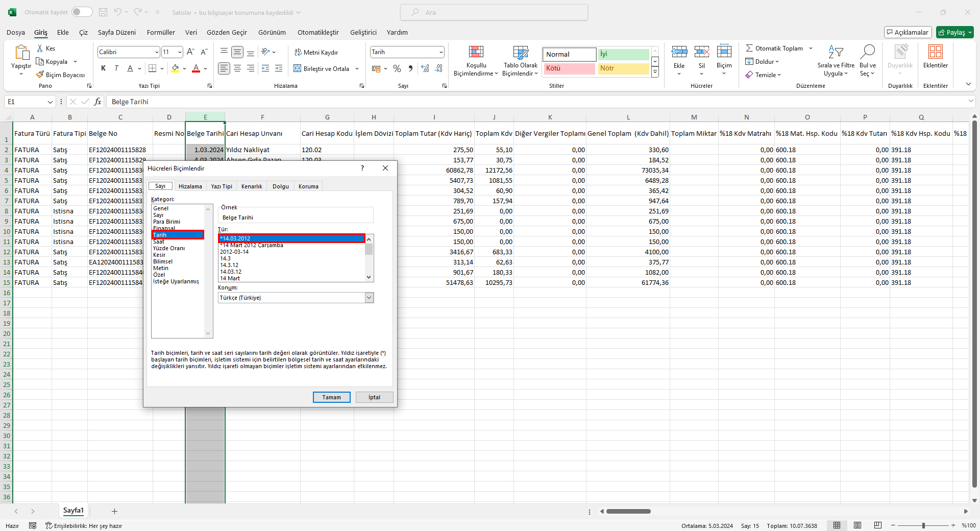Click the zoom slider handle
980x531 pixels.
point(923,525)
